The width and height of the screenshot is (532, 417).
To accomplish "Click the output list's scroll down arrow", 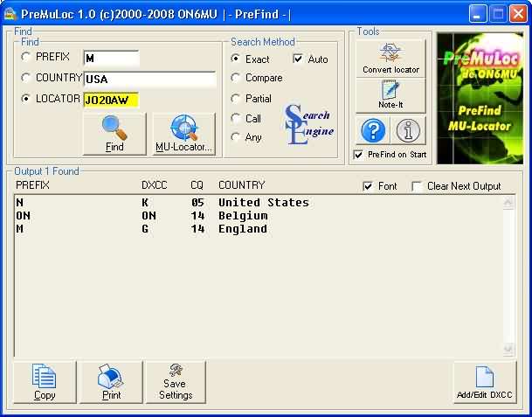I will click(509, 350).
